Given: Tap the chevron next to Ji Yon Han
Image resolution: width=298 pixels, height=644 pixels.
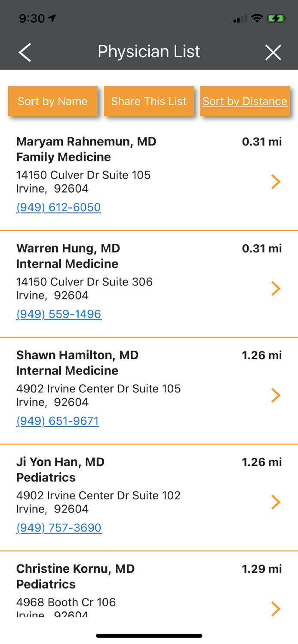Looking at the screenshot, I should (276, 502).
